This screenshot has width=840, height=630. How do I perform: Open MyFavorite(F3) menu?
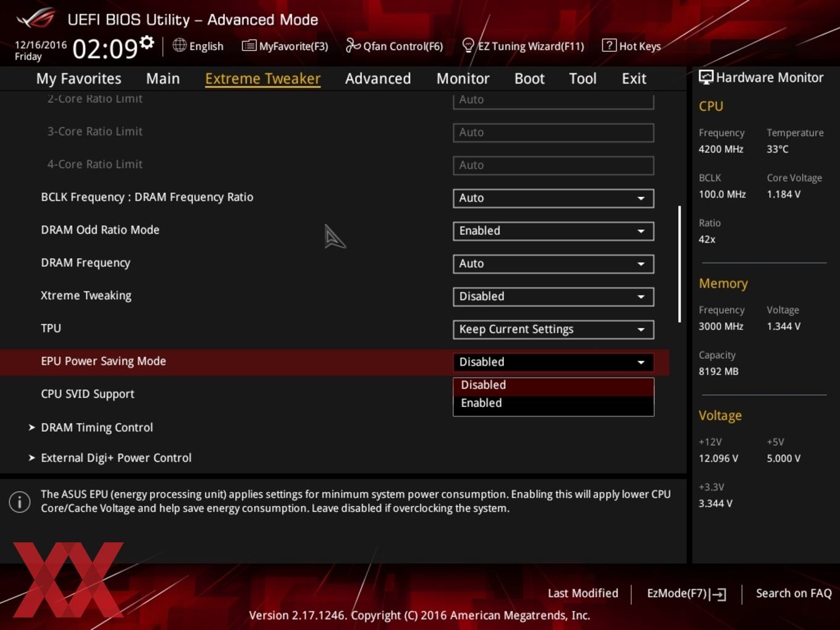tap(285, 46)
